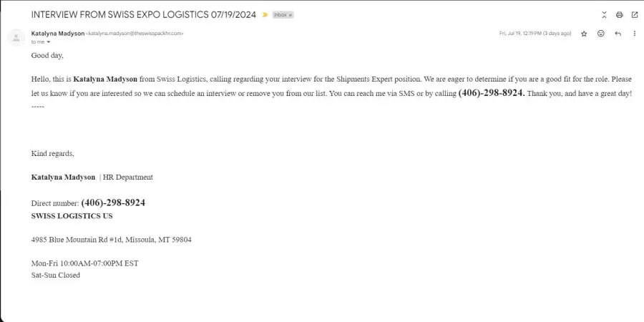Screen dimensions: 644x322
Task: Click sender name Katalyna Madyson in header
Action: click(58, 33)
